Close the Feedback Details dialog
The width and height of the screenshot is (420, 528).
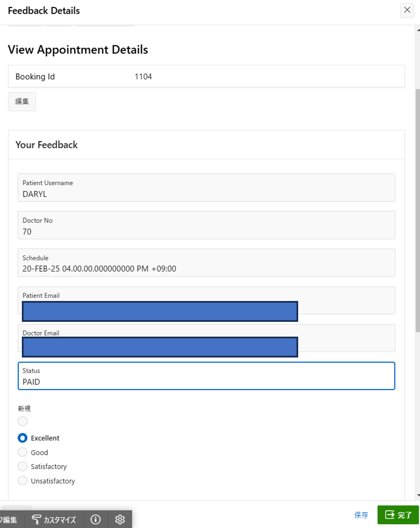tap(407, 10)
